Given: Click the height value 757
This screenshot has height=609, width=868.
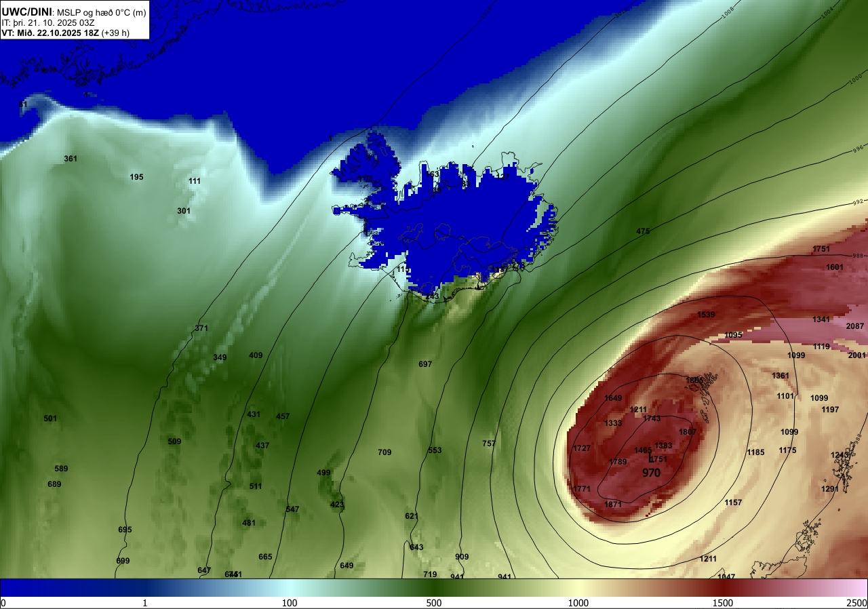Looking at the screenshot, I should (x=489, y=444).
